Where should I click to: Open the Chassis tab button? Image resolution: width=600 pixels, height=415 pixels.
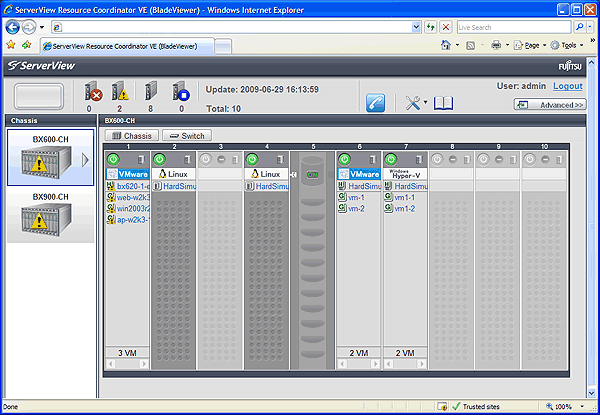(132, 136)
